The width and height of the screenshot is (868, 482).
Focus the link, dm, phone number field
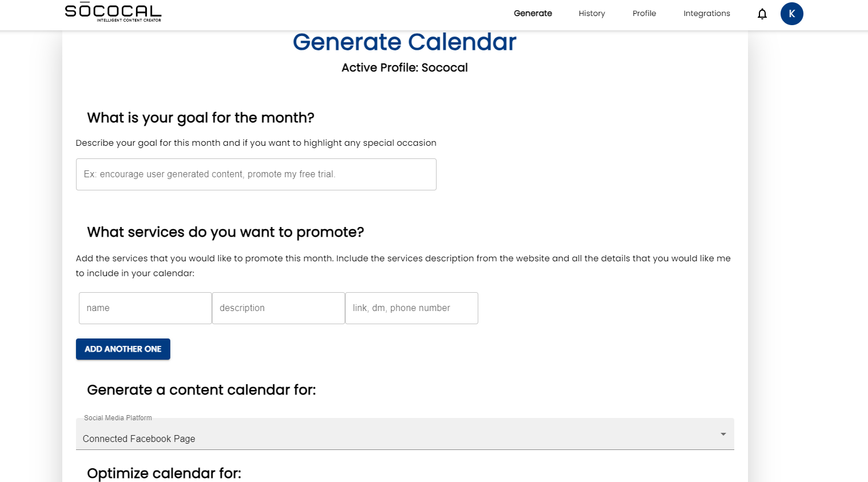(x=411, y=308)
